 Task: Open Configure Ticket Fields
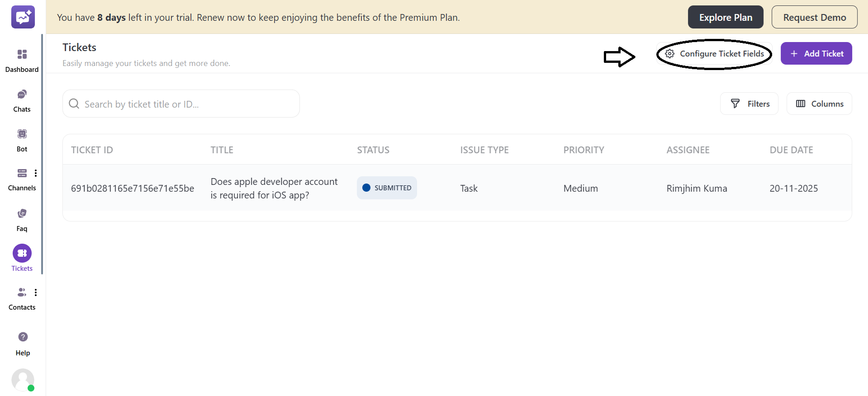714,54
